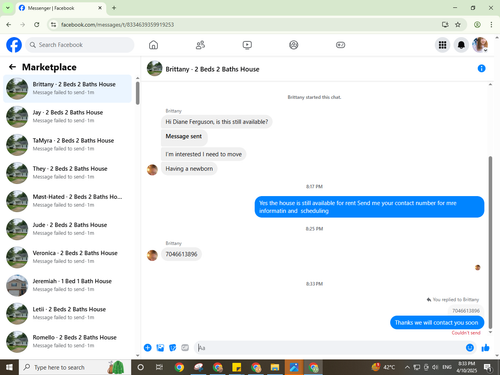Open Letii - 2 Beds 2 Baths House chat

pyautogui.click(x=68, y=313)
